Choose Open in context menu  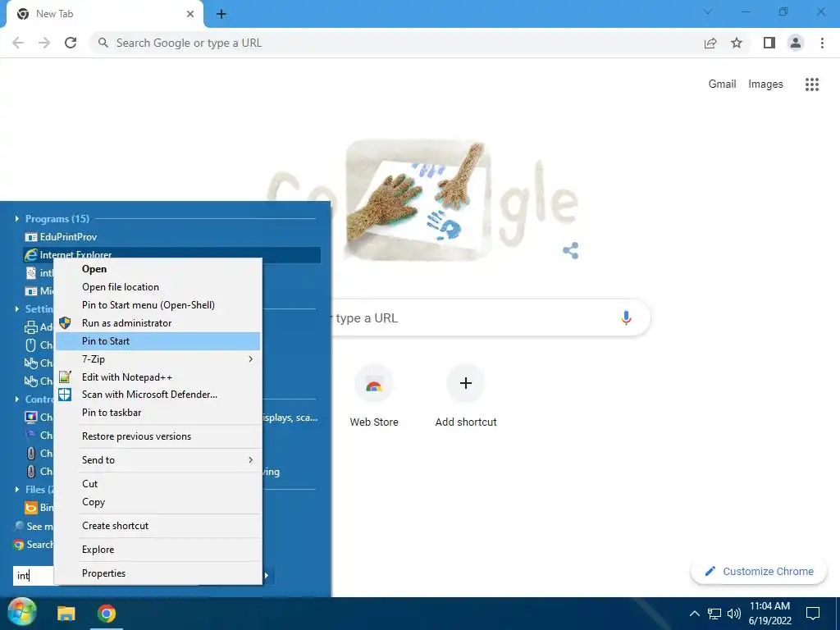click(x=158, y=269)
